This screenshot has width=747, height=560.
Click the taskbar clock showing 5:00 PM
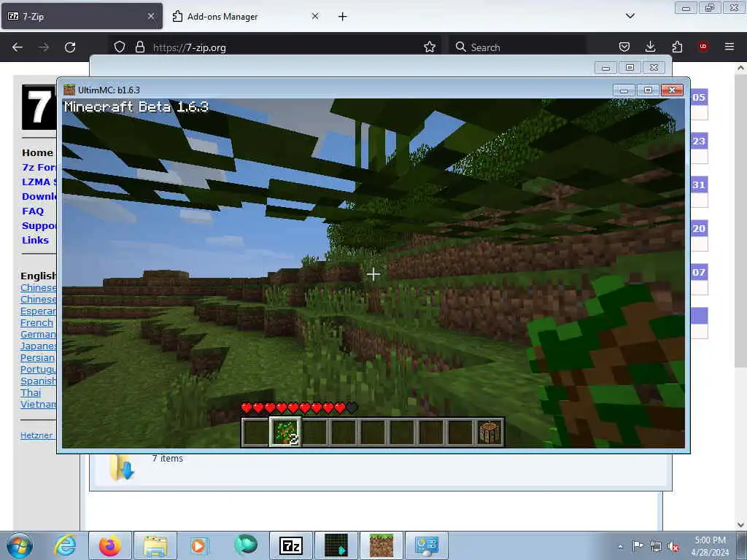710,546
